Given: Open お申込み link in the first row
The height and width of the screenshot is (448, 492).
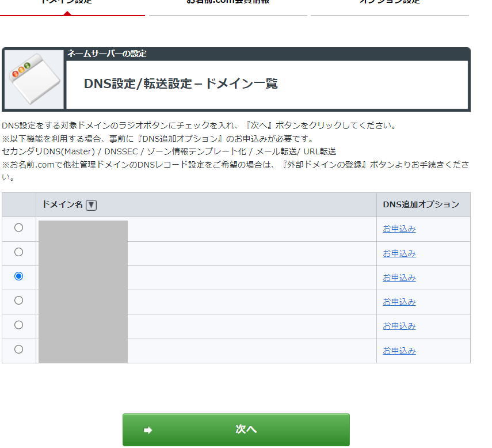Looking at the screenshot, I should point(398,228).
